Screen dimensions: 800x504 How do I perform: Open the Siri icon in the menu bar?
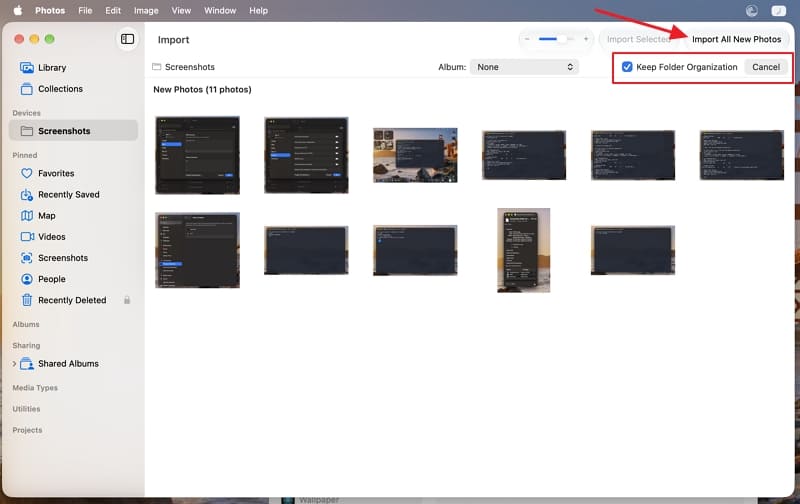(x=752, y=11)
